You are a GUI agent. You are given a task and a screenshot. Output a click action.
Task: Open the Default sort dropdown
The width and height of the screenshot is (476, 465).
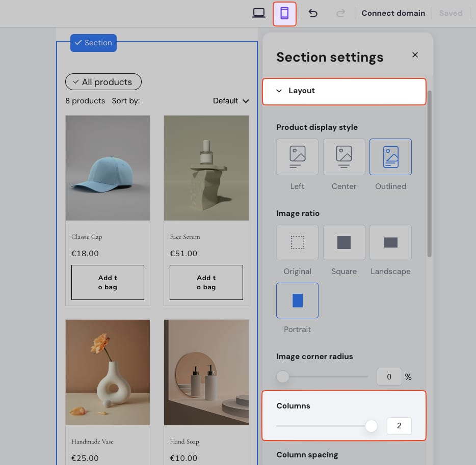tap(231, 101)
